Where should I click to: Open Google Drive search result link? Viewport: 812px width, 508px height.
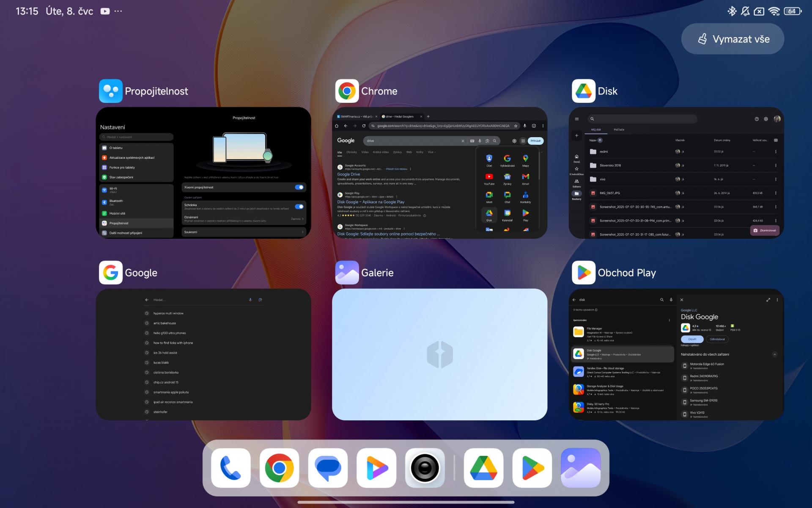[x=348, y=174]
